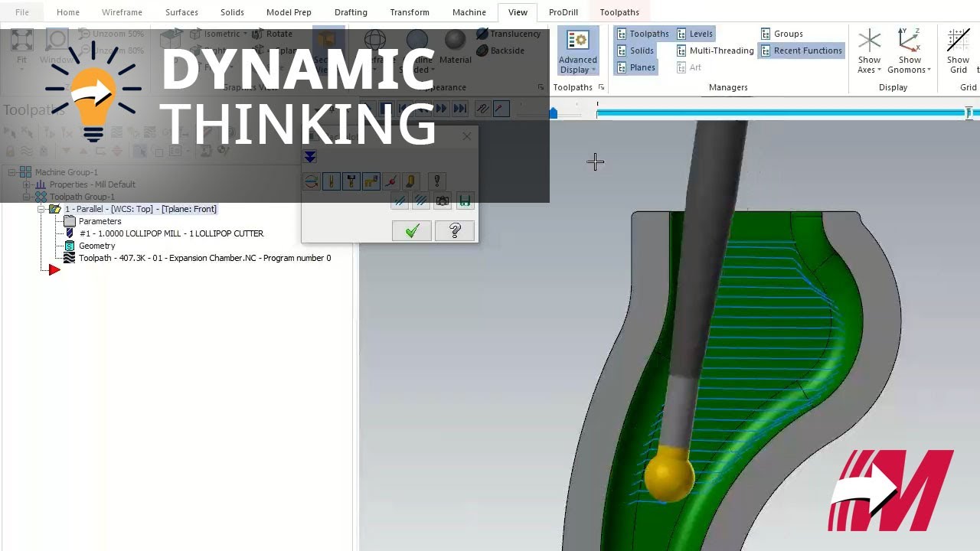Expand dialog with blue double-arrow button
Viewport: 980px width, 551px height.
click(309, 157)
